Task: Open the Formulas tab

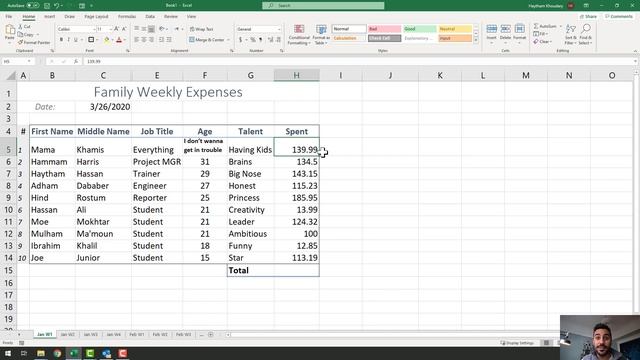Action: click(127, 16)
